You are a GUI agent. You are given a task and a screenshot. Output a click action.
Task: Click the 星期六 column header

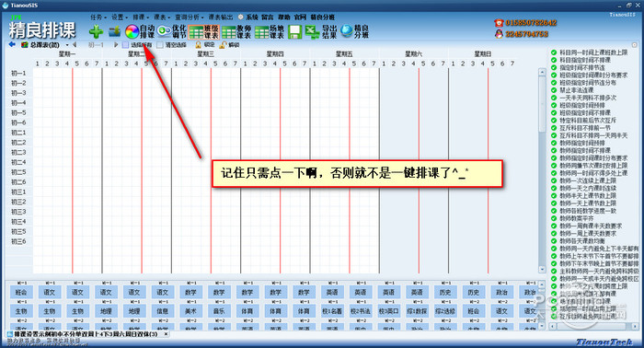[414, 53]
